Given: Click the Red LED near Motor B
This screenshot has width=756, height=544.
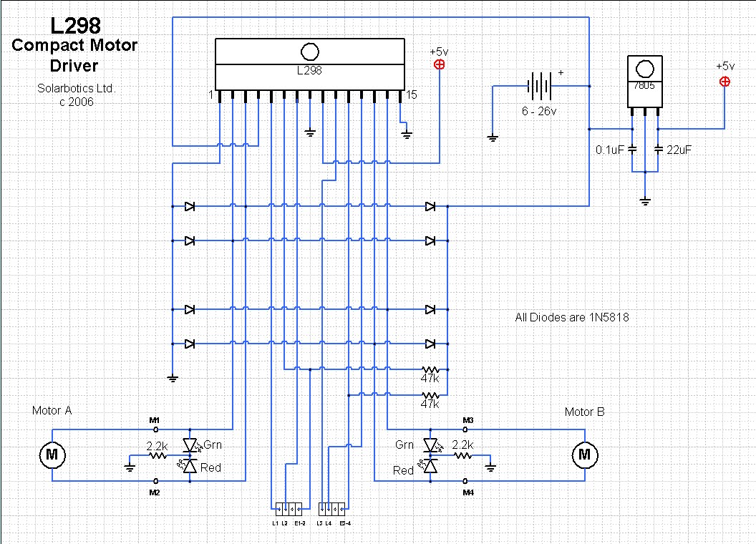Looking at the screenshot, I should click(x=430, y=466).
